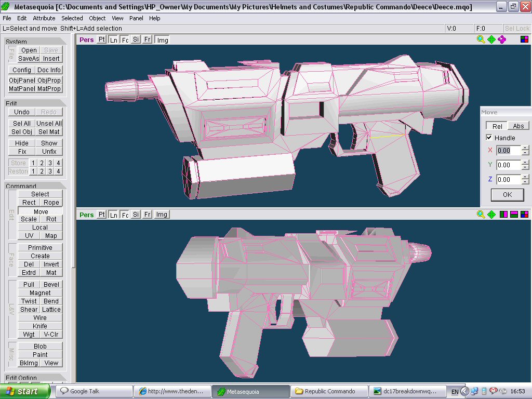
Task: Confirm the move with OK button
Action: 507,194
